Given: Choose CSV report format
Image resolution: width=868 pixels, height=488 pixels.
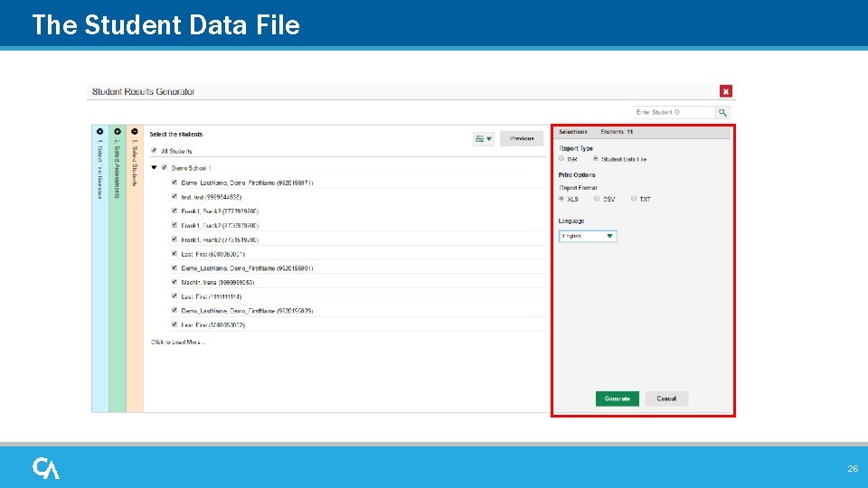Looking at the screenshot, I should (597, 199).
